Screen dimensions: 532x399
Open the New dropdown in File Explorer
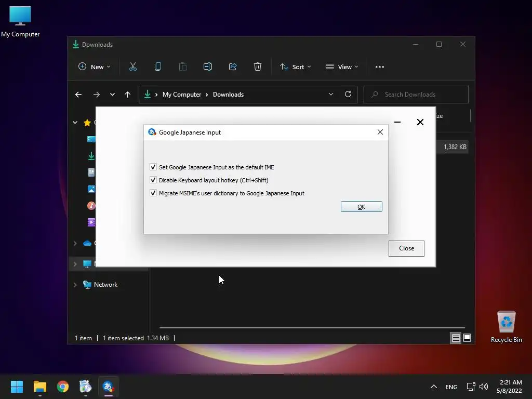click(95, 67)
